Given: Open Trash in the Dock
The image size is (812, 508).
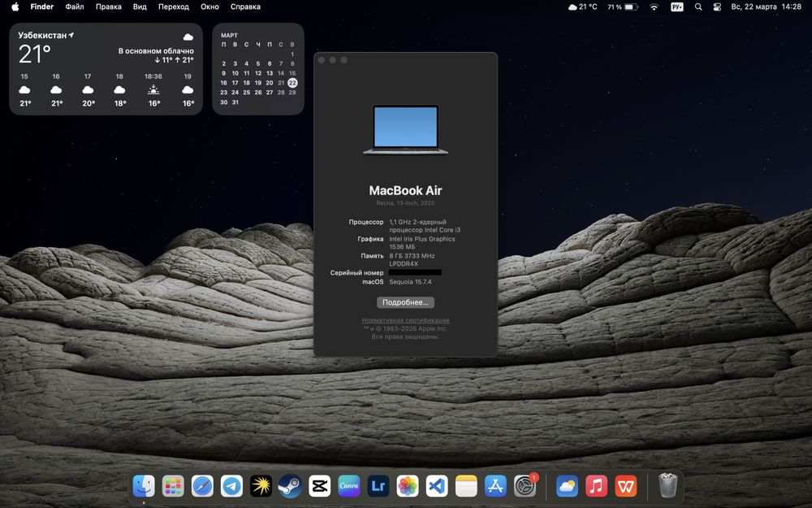Looking at the screenshot, I should pyautogui.click(x=668, y=486).
